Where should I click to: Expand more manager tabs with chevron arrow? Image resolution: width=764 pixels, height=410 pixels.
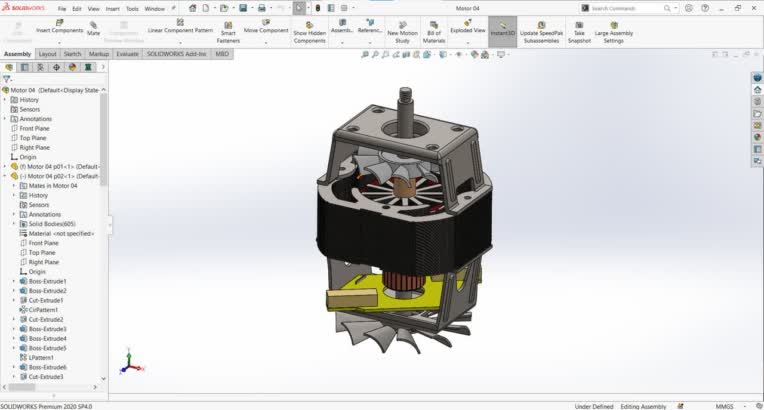click(x=102, y=67)
